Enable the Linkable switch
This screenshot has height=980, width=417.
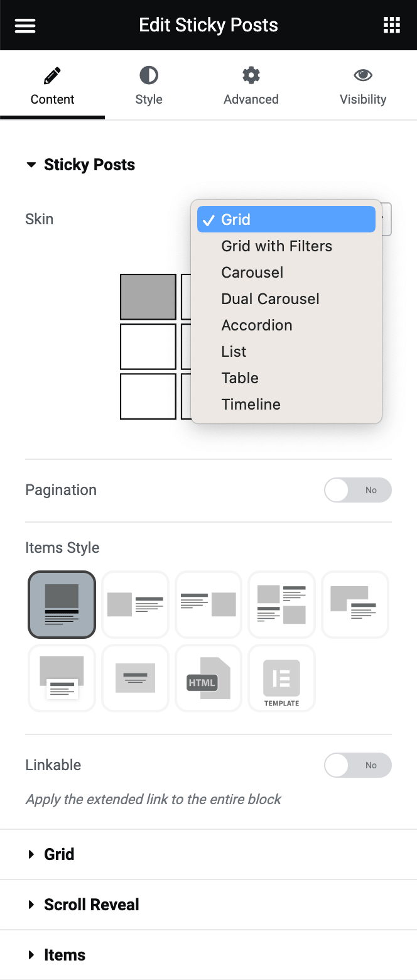[x=357, y=765]
